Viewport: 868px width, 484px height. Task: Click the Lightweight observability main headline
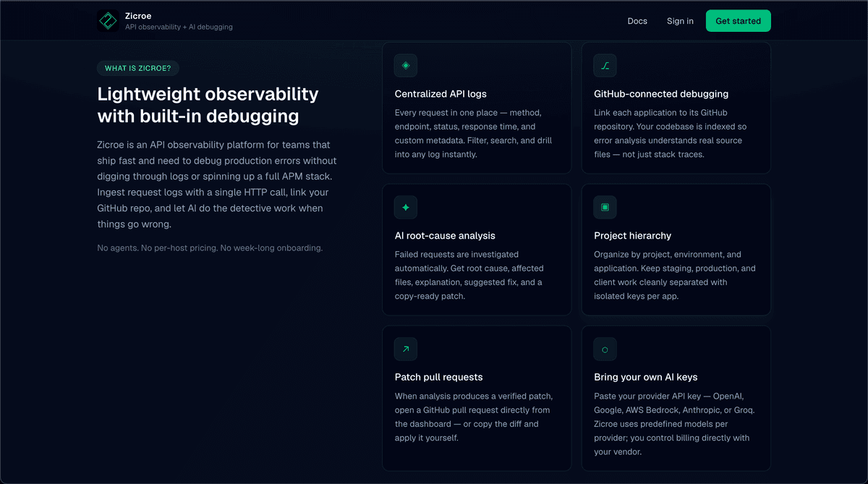(208, 105)
